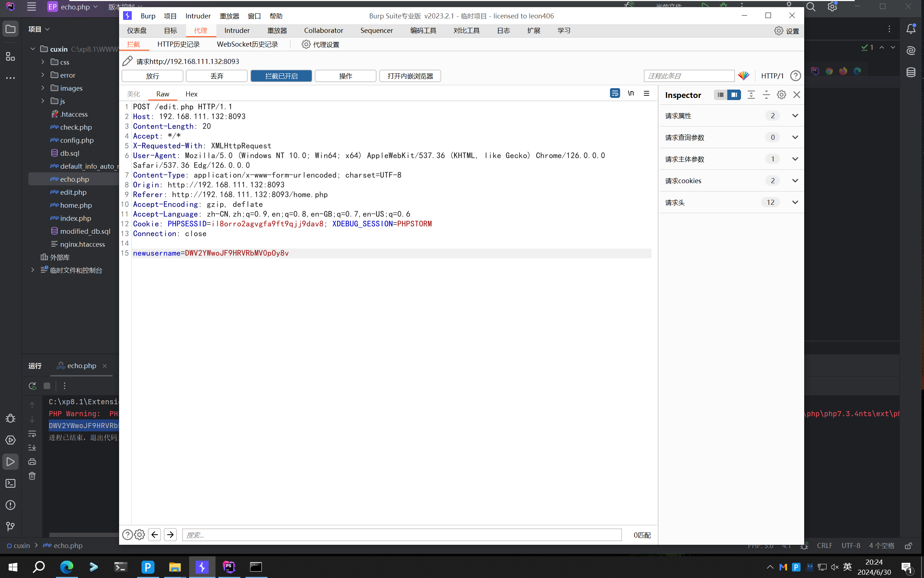The height and width of the screenshot is (578, 924).
Task: Toggle the 拦截已开启 intercept button
Action: pyautogui.click(x=281, y=76)
